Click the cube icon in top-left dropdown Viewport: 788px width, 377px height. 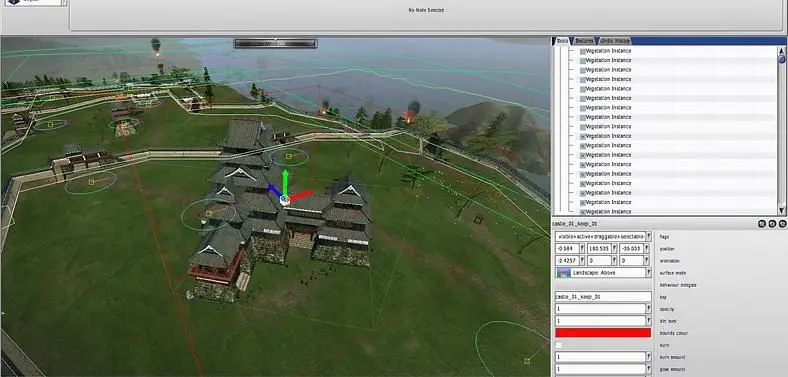pos(14,2)
